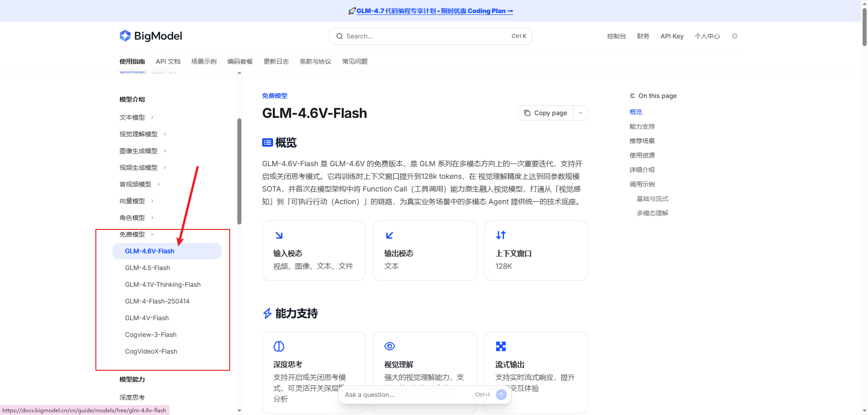
Task: Jump to 详细介绍 in page outline
Action: click(642, 170)
